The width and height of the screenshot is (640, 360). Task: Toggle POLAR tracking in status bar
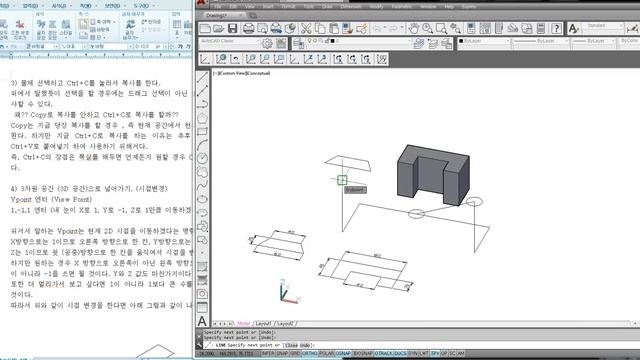(327, 353)
